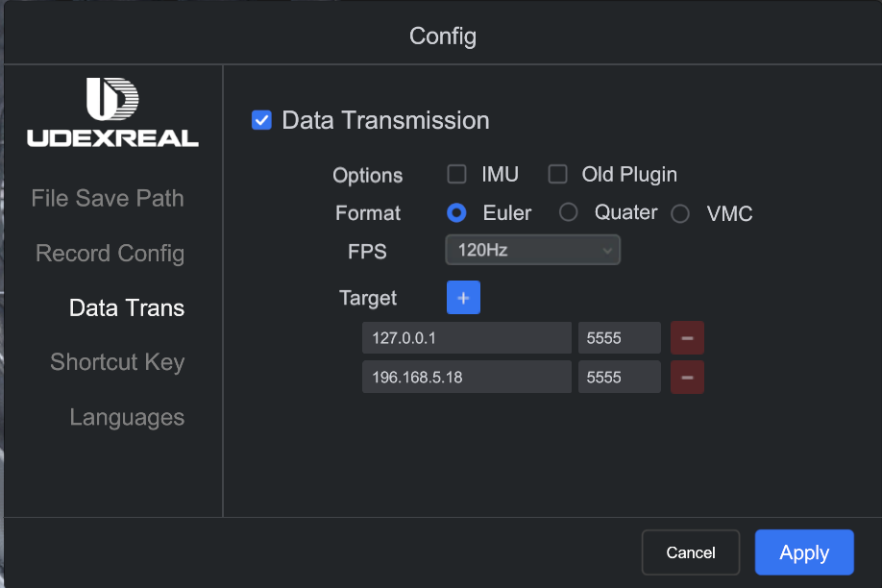Remove the 196.168.5.18 target entry
Screen dimensions: 882x588
[x=687, y=378]
